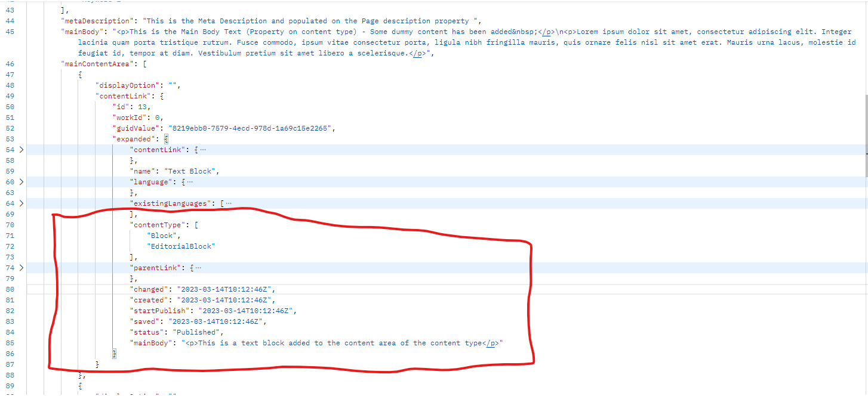Click the ellipsis after the "parentLink" brace
Viewport: 868px width, 396px height.
(199, 268)
